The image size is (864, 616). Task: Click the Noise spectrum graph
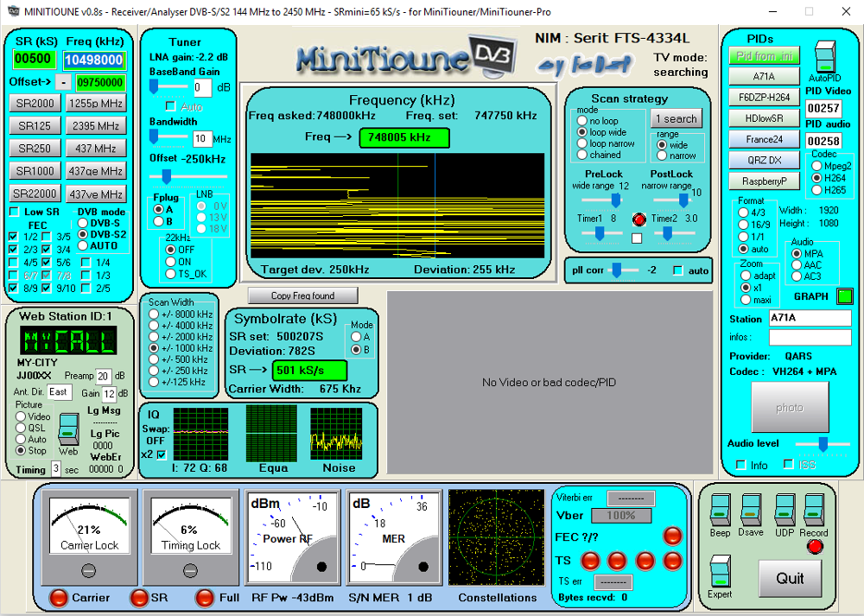(336, 435)
